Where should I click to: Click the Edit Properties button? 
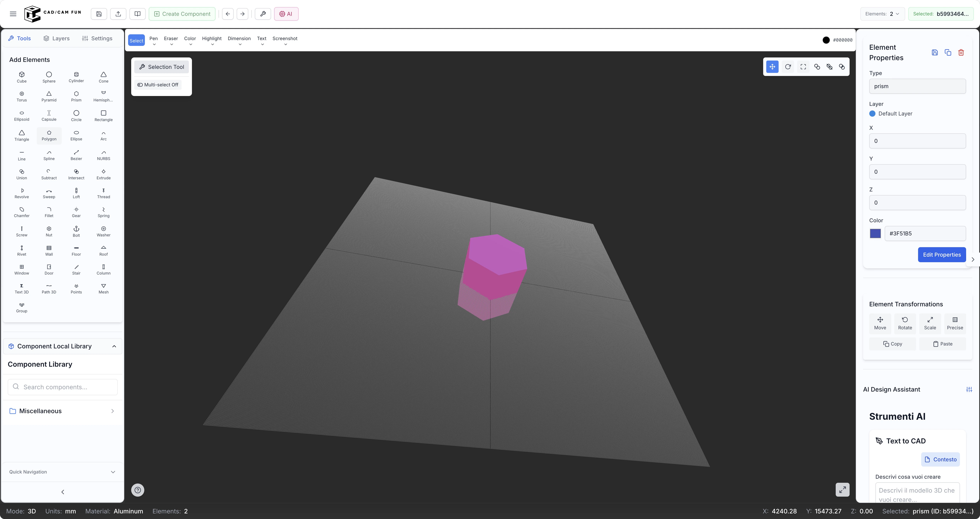pos(942,255)
